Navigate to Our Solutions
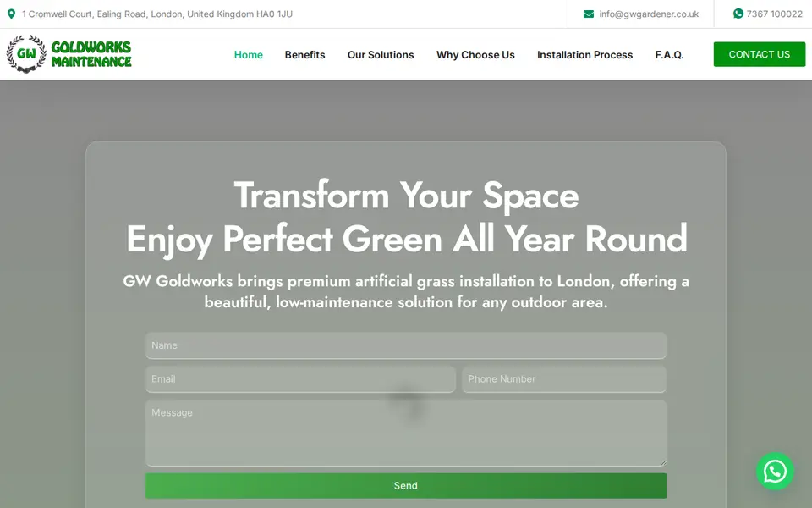 381,55
